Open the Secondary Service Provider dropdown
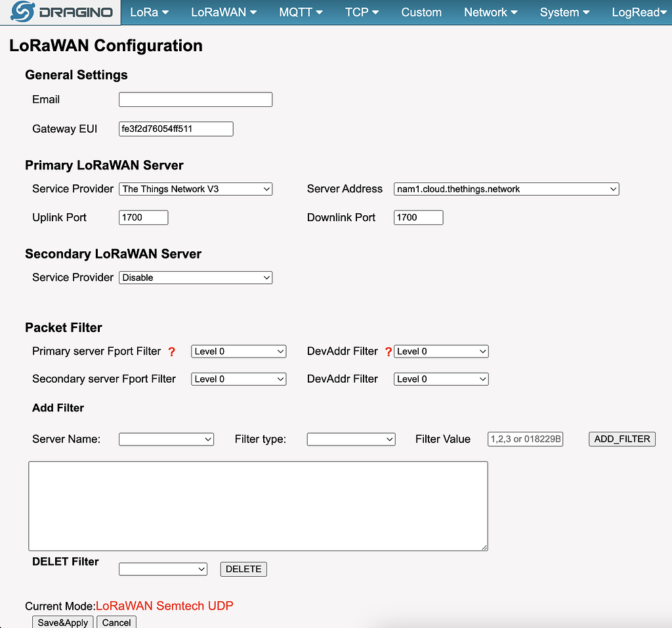The height and width of the screenshot is (628, 672). pos(195,277)
